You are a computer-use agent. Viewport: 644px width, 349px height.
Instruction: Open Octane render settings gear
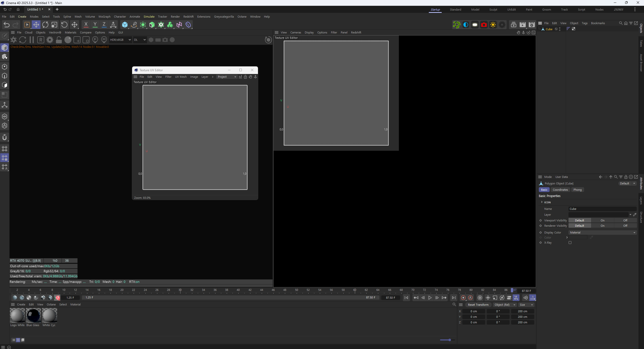click(x=50, y=40)
